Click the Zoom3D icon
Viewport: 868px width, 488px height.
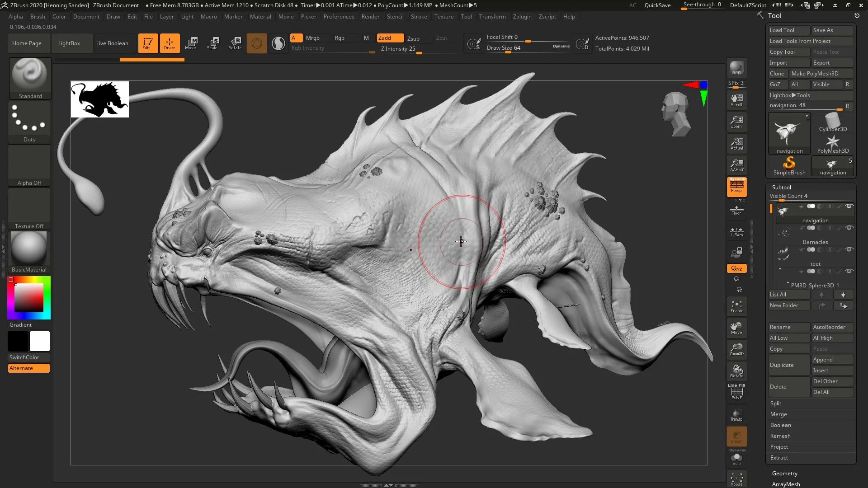(736, 350)
